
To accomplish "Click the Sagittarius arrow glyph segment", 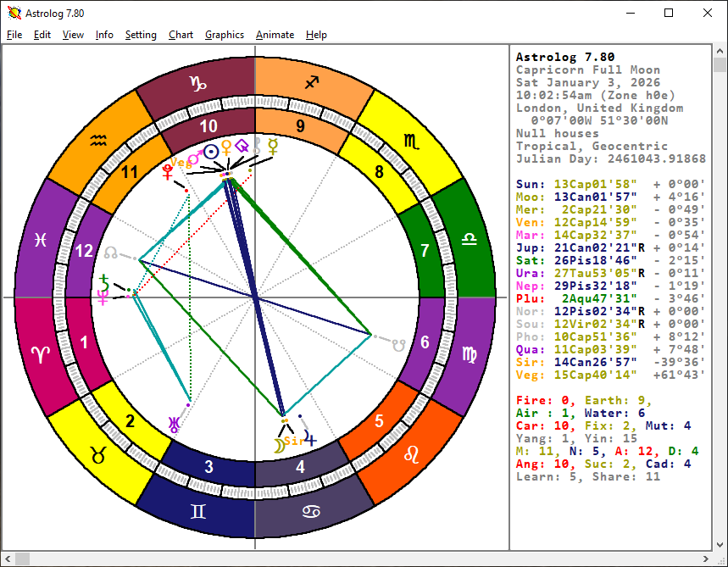I will click(x=313, y=83).
